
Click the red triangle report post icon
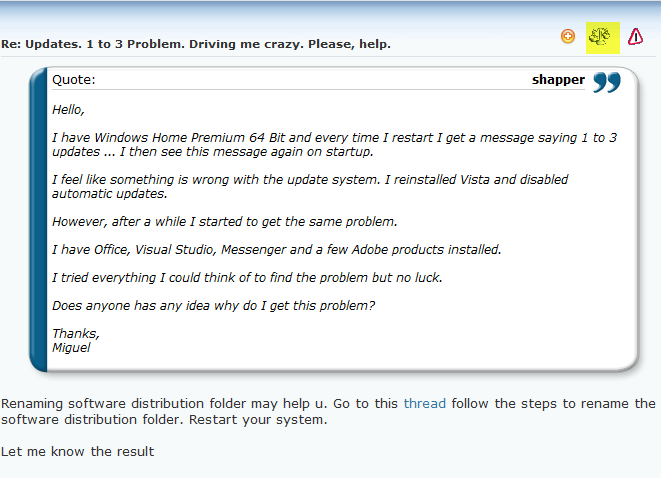[x=635, y=37]
